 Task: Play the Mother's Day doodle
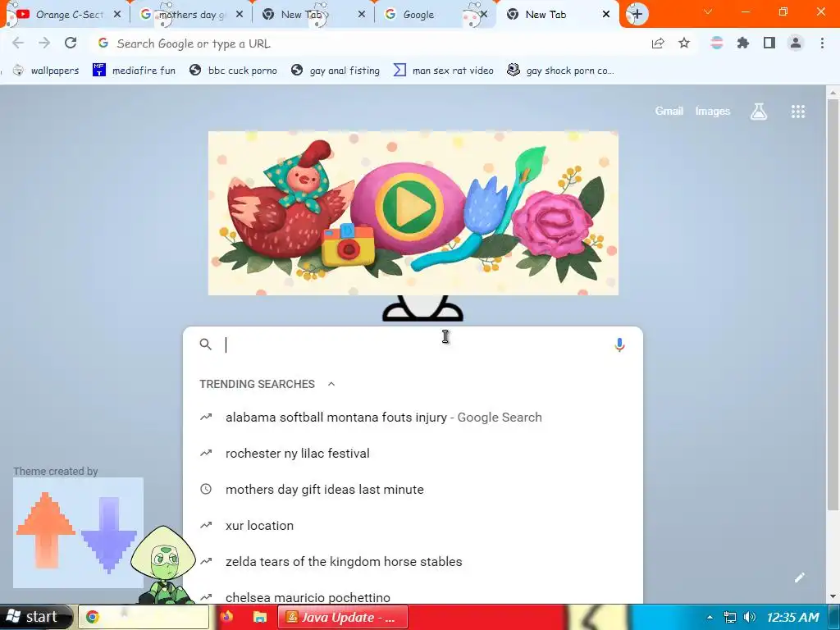(x=410, y=206)
